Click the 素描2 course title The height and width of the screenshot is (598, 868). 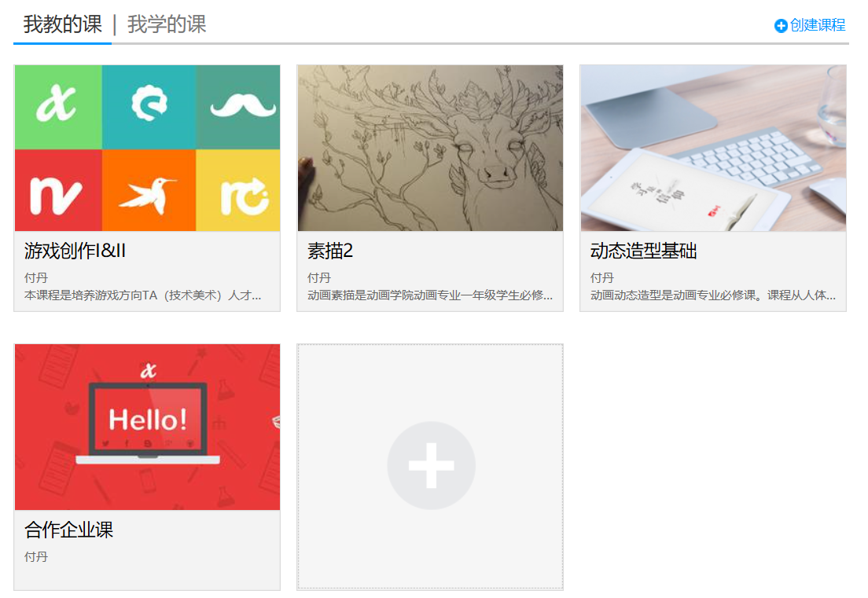coord(330,251)
